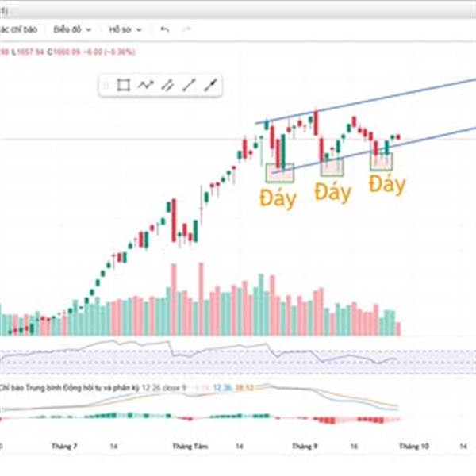
Task: Open the Biểu đồ dropdown
Action: pyautogui.click(x=72, y=29)
